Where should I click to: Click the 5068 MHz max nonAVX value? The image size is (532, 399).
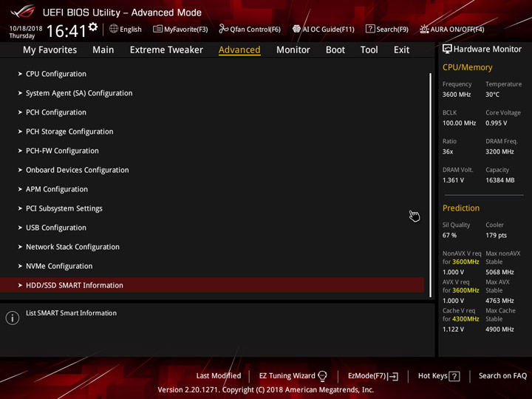pyautogui.click(x=499, y=272)
